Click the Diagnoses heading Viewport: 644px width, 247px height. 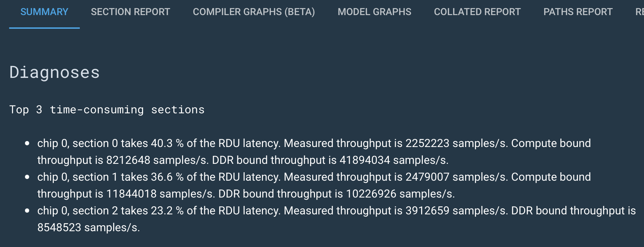click(x=54, y=73)
